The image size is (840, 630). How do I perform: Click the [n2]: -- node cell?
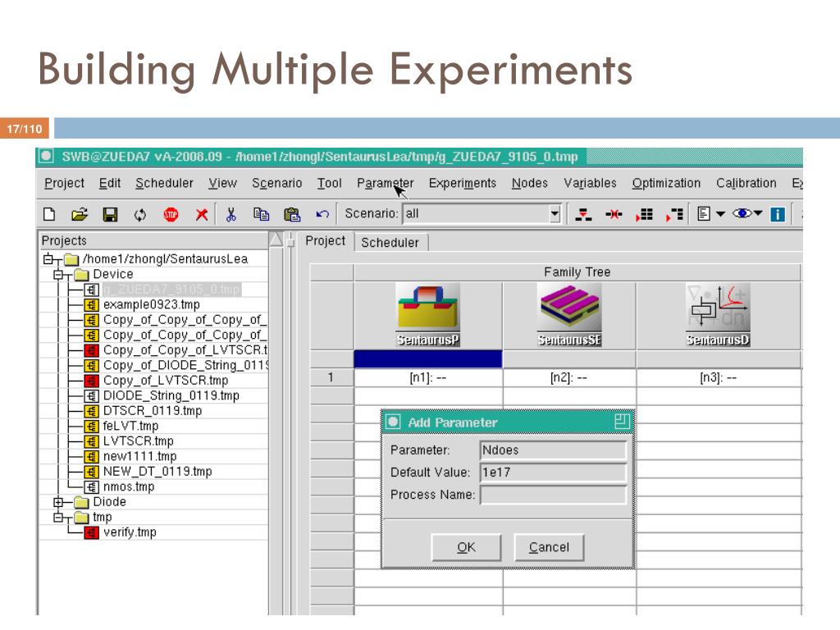tap(569, 377)
